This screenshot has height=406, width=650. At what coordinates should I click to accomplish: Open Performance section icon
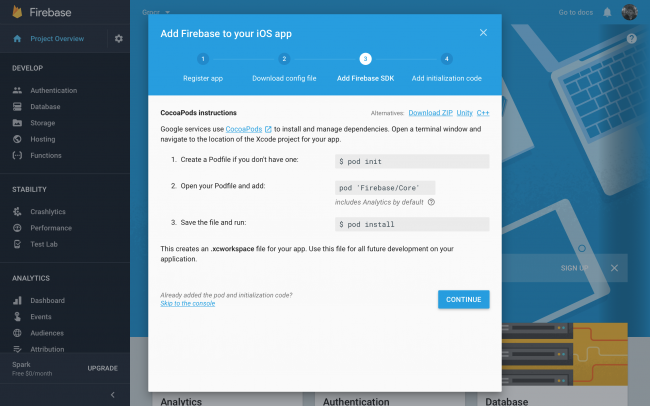(x=17, y=228)
